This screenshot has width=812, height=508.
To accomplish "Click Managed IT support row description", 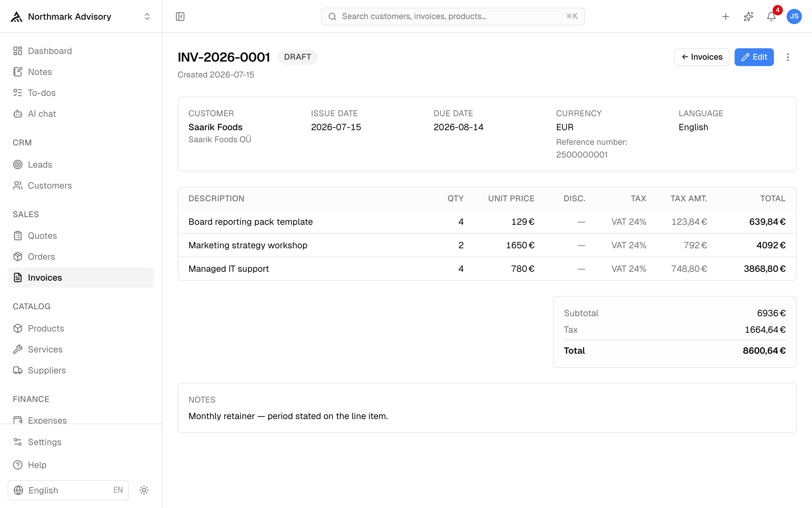I will [x=228, y=269].
